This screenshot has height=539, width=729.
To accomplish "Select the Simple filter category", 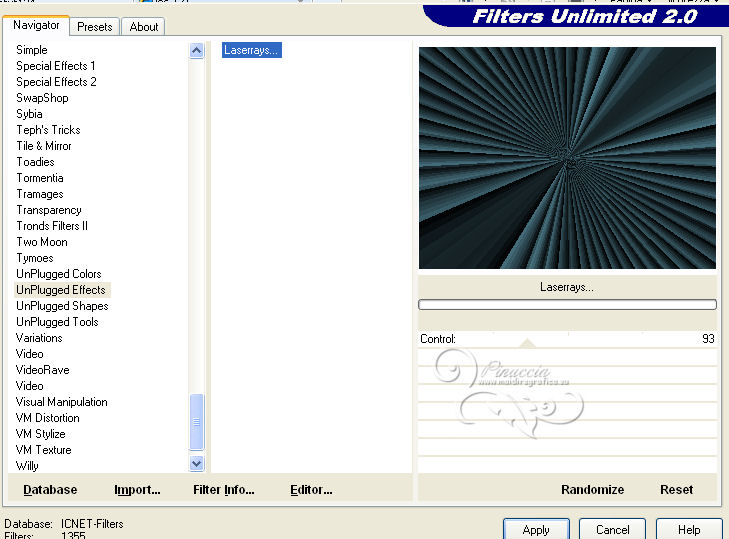I will [x=32, y=50].
